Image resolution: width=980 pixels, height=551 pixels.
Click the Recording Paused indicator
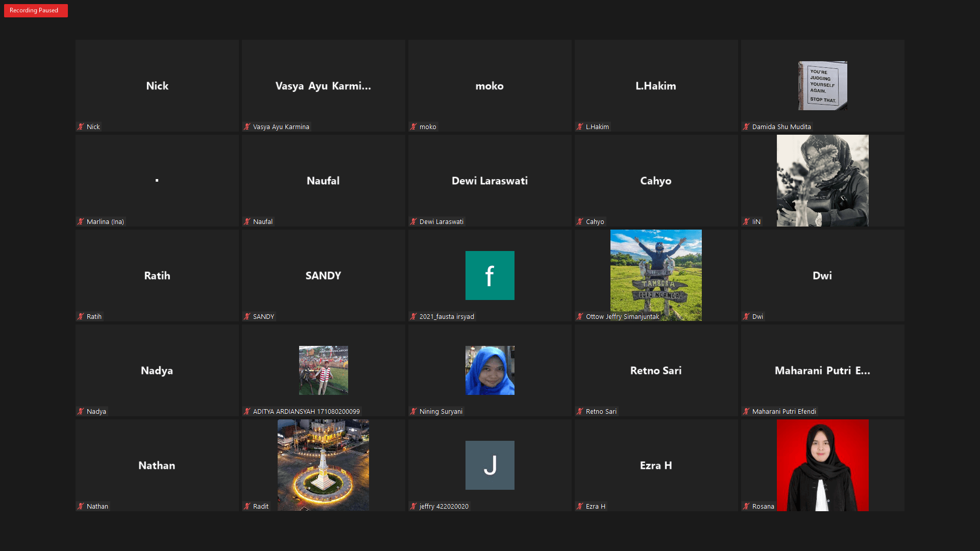tap(35, 11)
